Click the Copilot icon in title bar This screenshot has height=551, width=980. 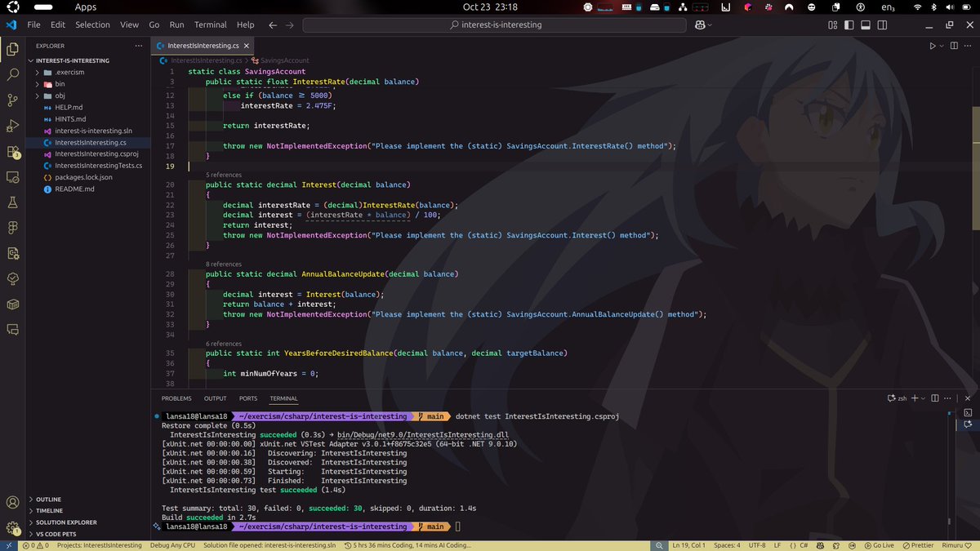pos(701,25)
